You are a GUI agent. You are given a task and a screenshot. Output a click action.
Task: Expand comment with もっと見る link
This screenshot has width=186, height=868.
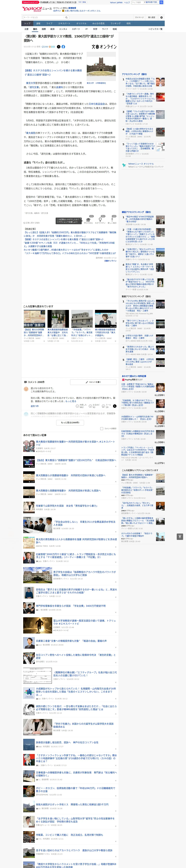(71, 401)
